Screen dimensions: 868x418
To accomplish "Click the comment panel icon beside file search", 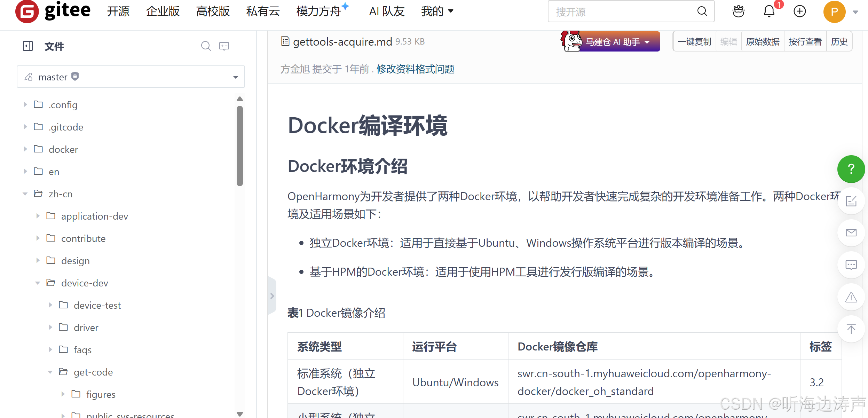I will [224, 46].
